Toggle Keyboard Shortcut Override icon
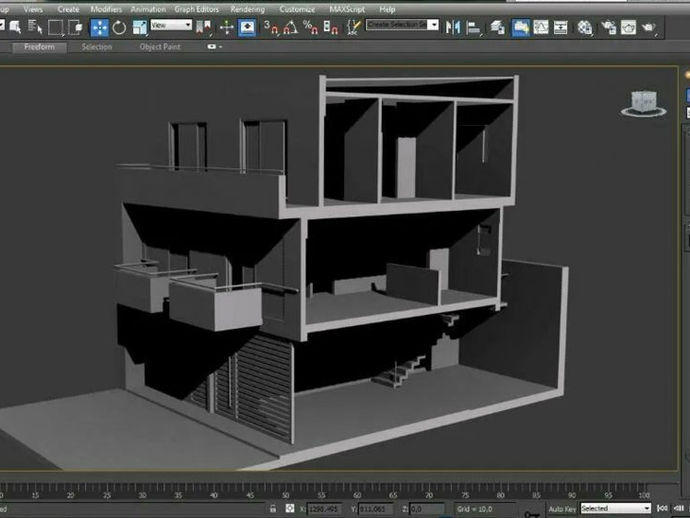The image size is (690, 518). 247,27
